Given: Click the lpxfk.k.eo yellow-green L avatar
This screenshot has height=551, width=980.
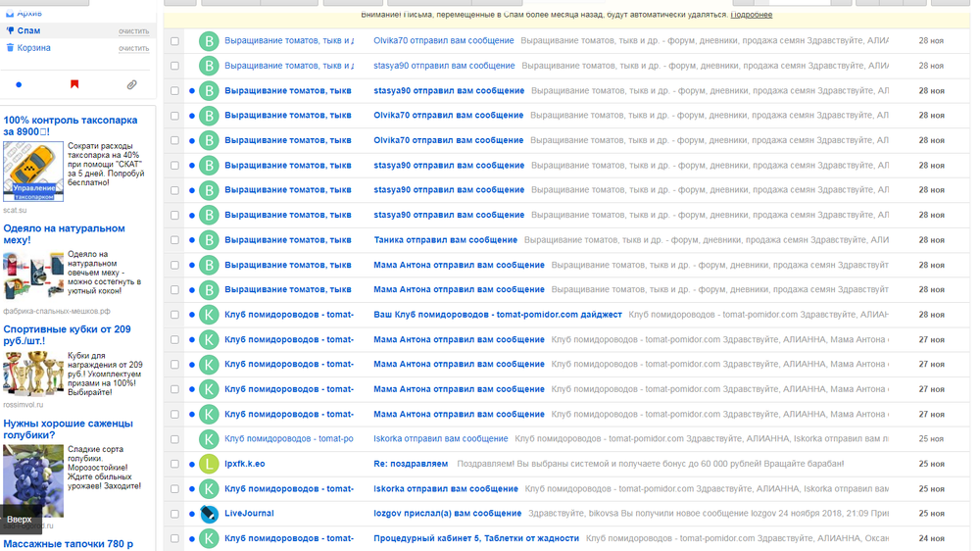Looking at the screenshot, I should tap(209, 464).
